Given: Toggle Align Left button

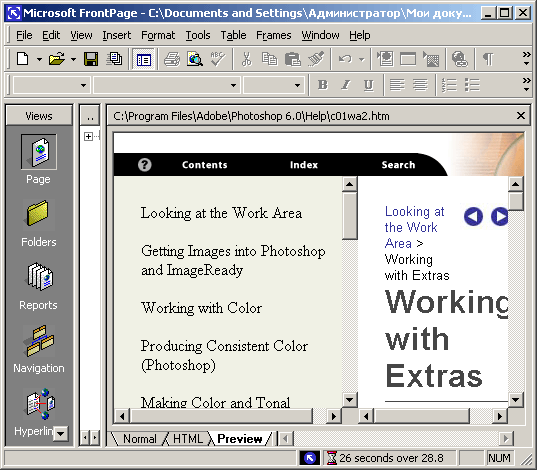Looking at the screenshot, I should (x=397, y=85).
